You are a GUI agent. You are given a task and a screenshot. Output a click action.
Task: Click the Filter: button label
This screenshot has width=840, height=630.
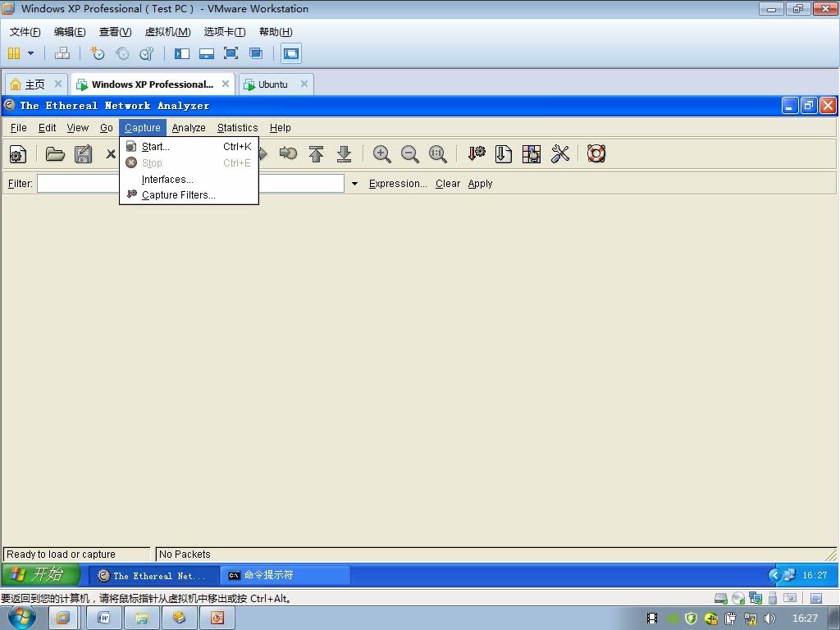(x=21, y=184)
